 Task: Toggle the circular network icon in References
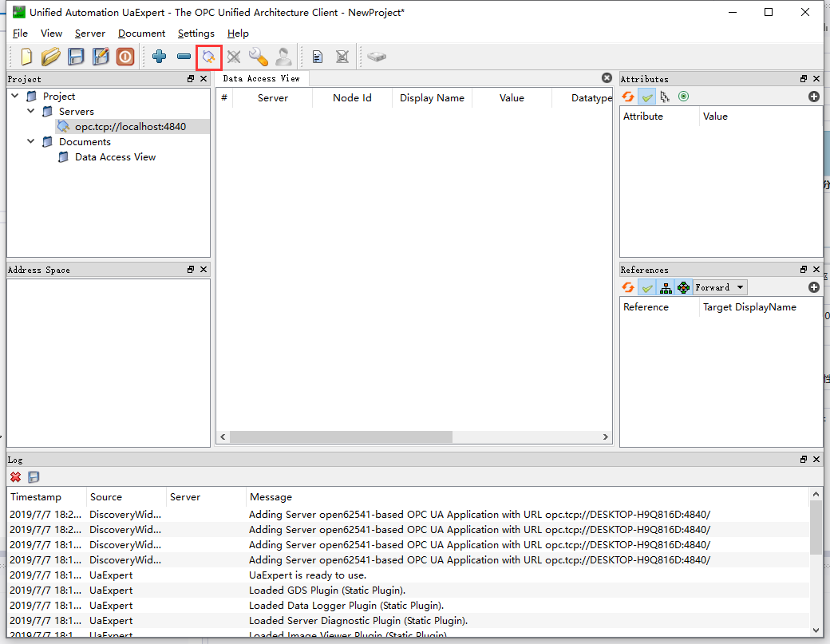click(683, 288)
